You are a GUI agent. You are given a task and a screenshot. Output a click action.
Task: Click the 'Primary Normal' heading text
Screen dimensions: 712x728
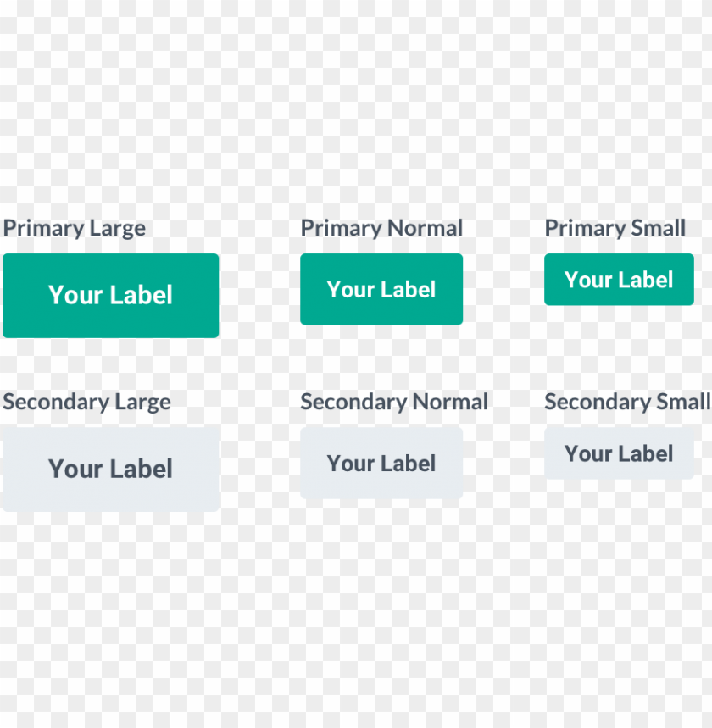[381, 227]
